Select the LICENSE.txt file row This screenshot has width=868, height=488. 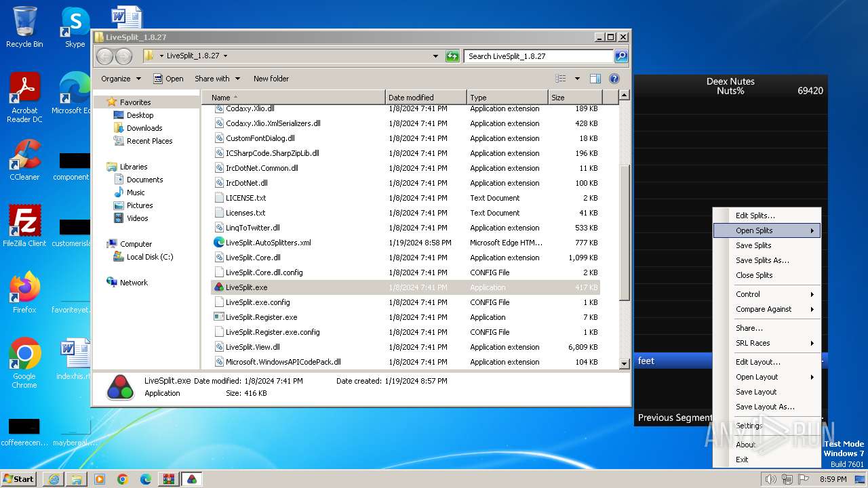(406, 198)
